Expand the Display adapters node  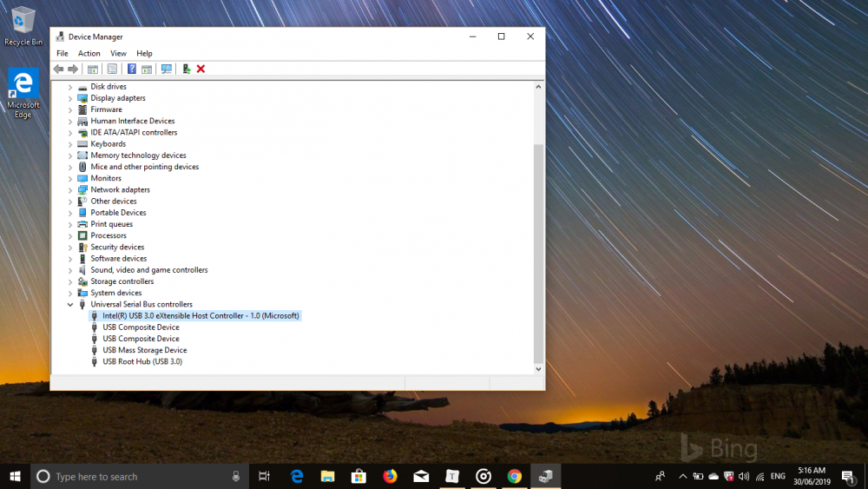pos(70,98)
